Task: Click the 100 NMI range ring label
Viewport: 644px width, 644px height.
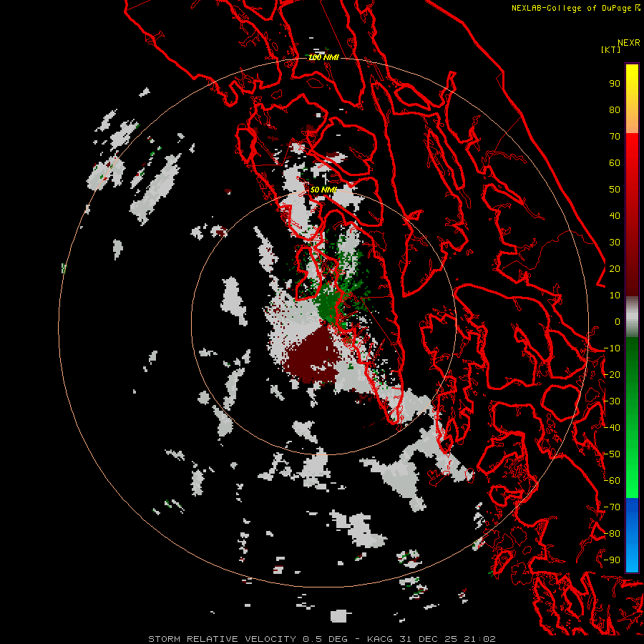Action: (323, 57)
